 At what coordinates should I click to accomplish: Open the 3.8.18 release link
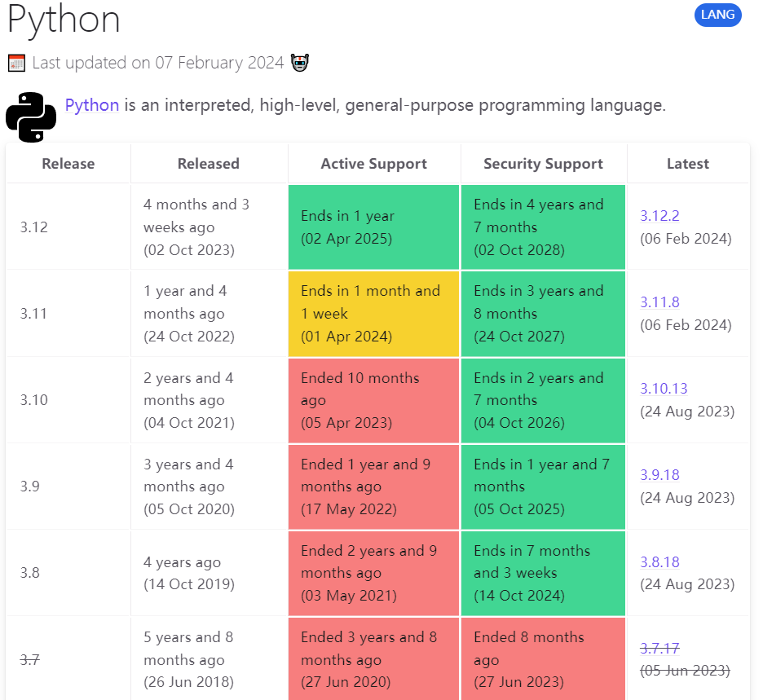click(659, 561)
